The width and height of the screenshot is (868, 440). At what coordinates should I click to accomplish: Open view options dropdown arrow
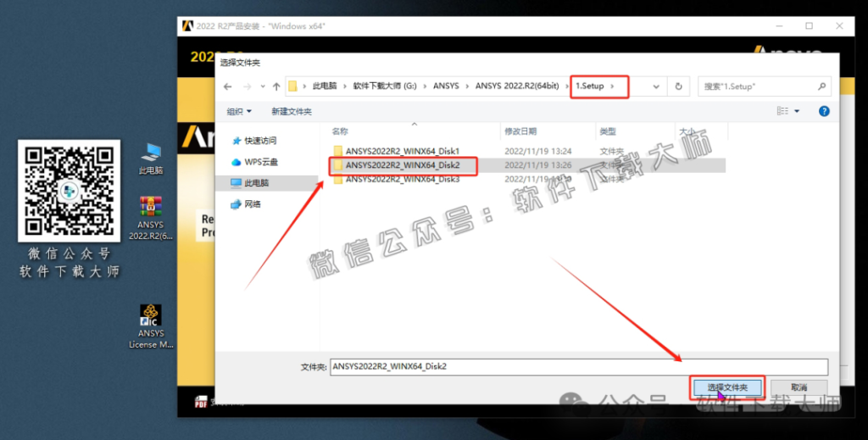tap(797, 111)
